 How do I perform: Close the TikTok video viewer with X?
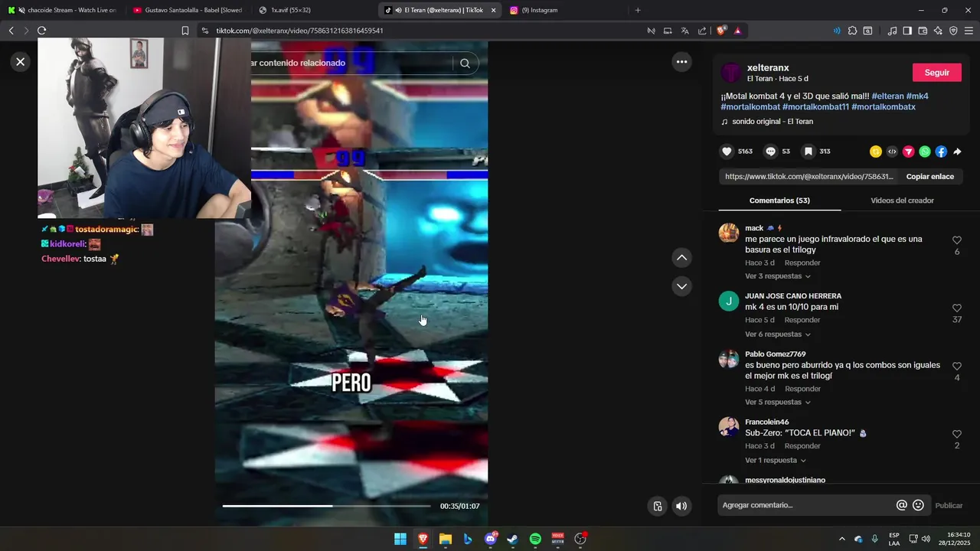[21, 62]
